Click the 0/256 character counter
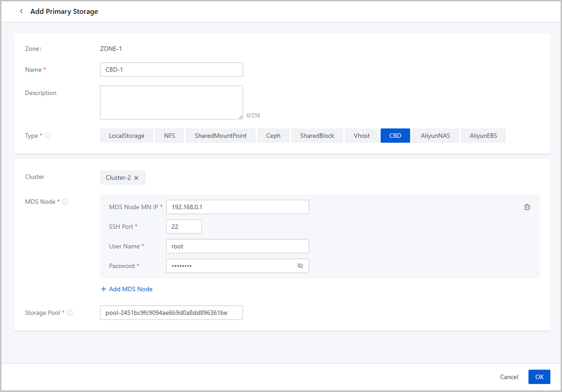Screen dimensions: 562x392 coord(253,115)
